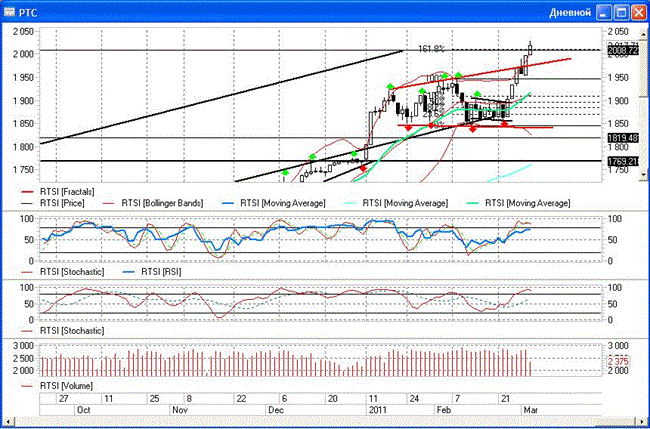Click the 1769.21 price level tag

tap(623, 161)
